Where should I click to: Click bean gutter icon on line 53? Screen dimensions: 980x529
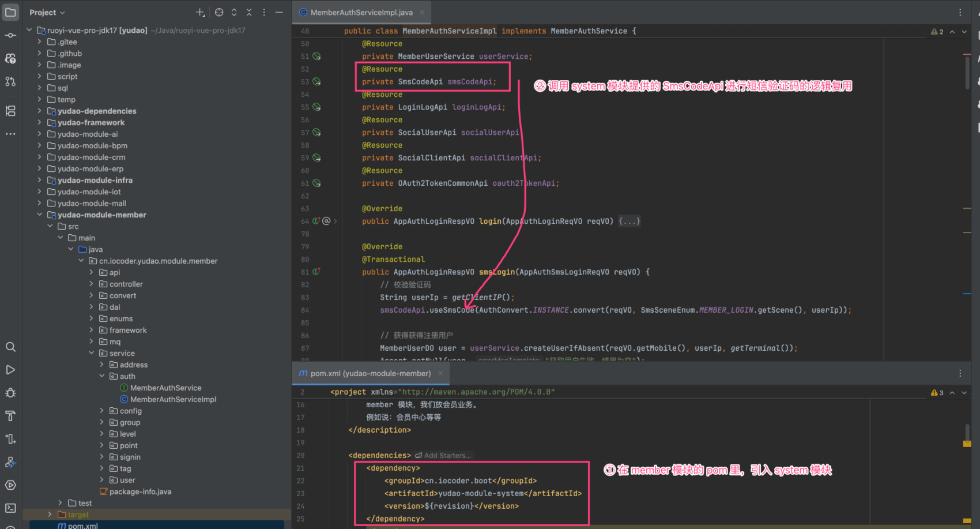click(316, 82)
